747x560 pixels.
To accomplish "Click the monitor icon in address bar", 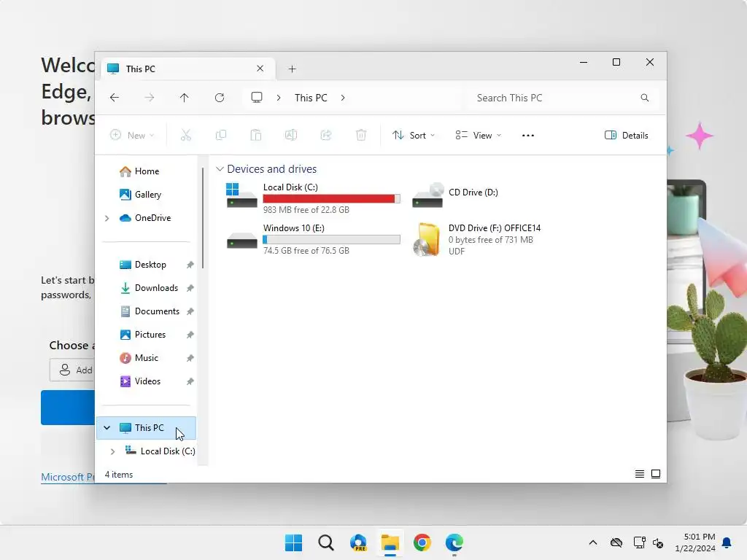I will coord(256,98).
